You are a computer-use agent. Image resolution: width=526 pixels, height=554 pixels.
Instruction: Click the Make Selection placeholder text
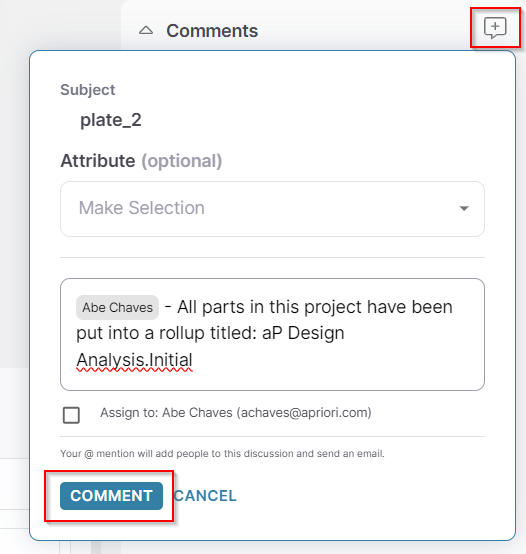[x=142, y=208]
